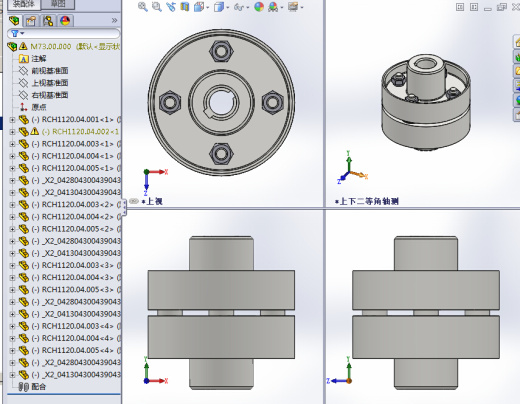The height and width of the screenshot is (404, 520).
Task: Switch to the DisplayManager color ball tab
Action: [x=65, y=21]
